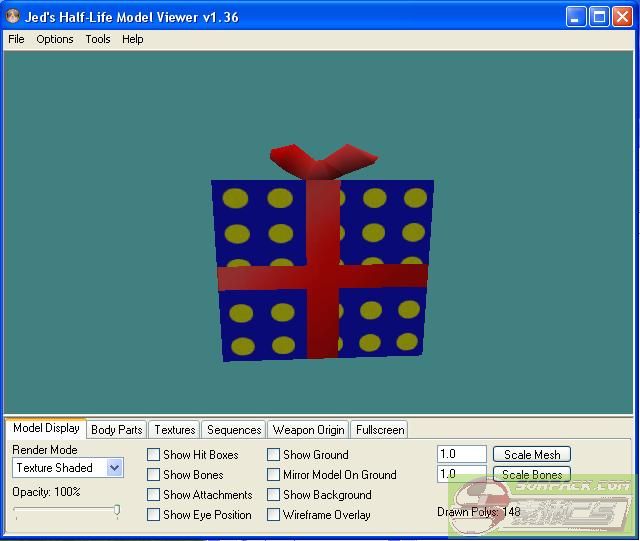Click the Opacity slider handle
This screenshot has width=640, height=541.
(117, 511)
